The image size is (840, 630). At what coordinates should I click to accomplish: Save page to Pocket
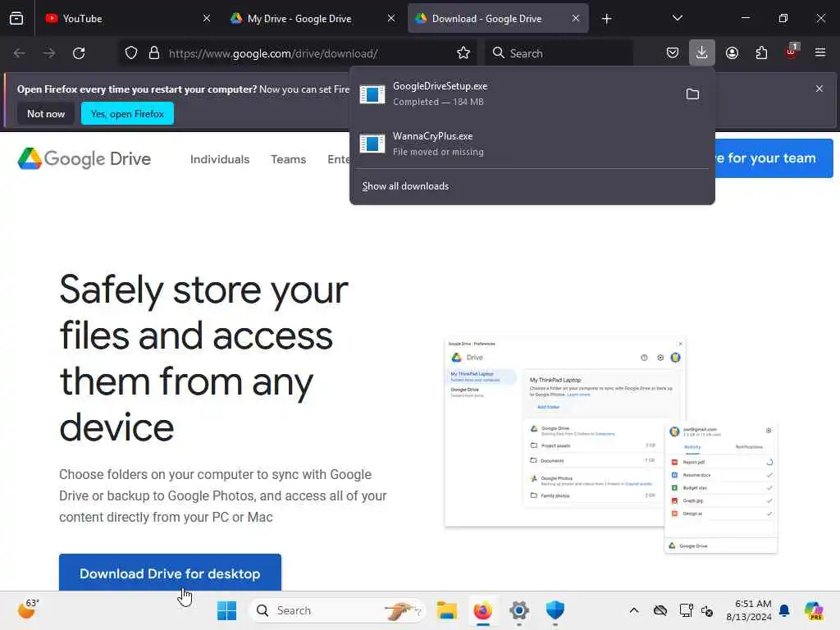click(673, 53)
